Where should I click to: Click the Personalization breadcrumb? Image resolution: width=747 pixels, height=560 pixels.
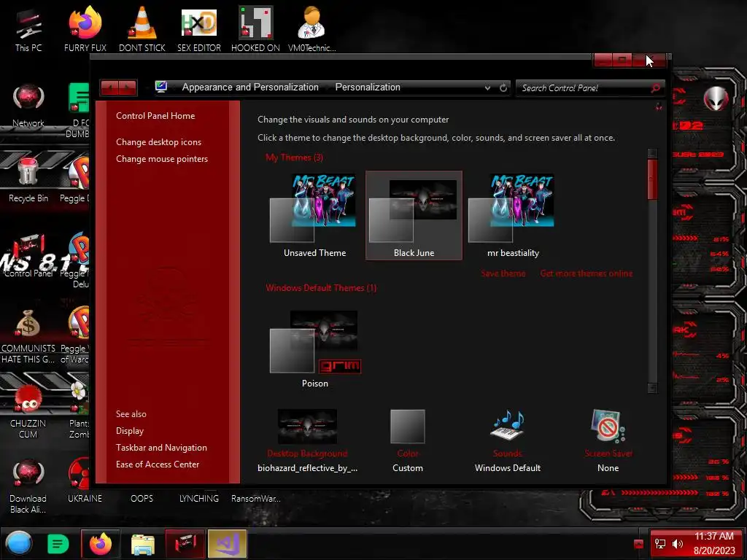(368, 87)
